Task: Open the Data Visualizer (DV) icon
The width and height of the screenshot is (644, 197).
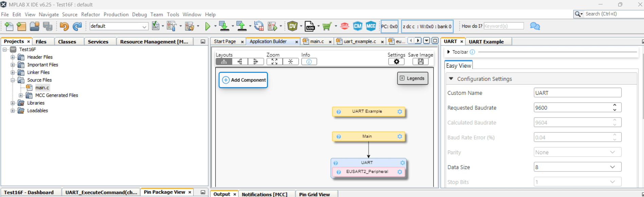Action: 292,26
